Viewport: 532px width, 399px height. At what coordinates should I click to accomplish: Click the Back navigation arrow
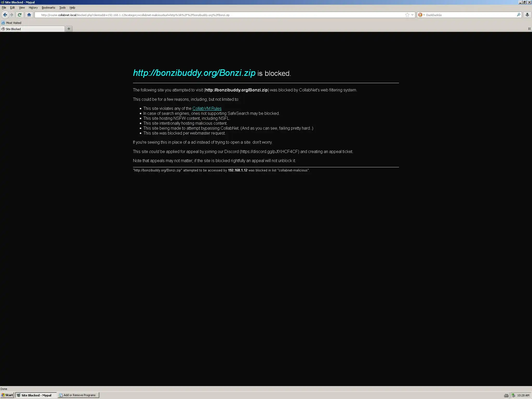[5, 15]
